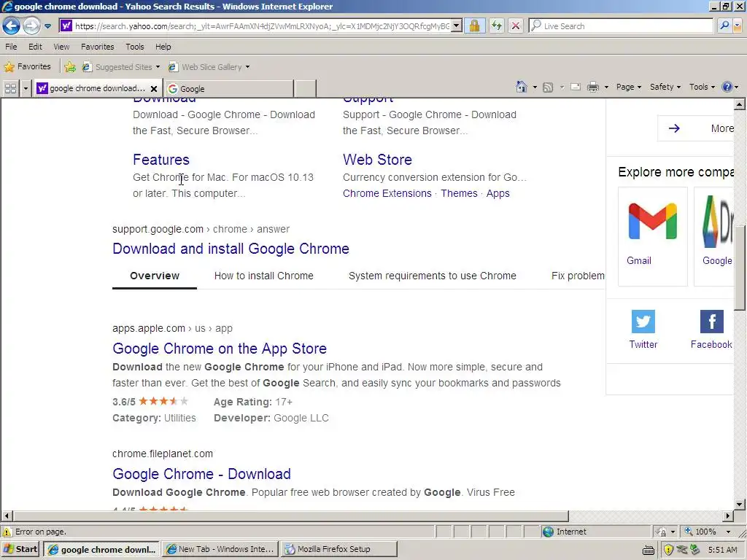Click the vertical scrollbar down arrow
Image resolution: width=747 pixels, height=560 pixels.
(x=740, y=504)
